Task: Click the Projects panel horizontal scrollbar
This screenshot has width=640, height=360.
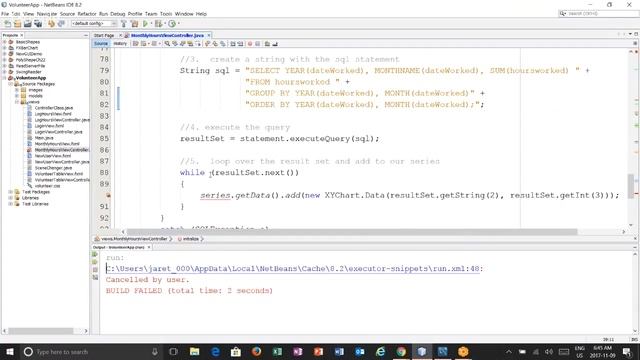Action: (x=41, y=331)
